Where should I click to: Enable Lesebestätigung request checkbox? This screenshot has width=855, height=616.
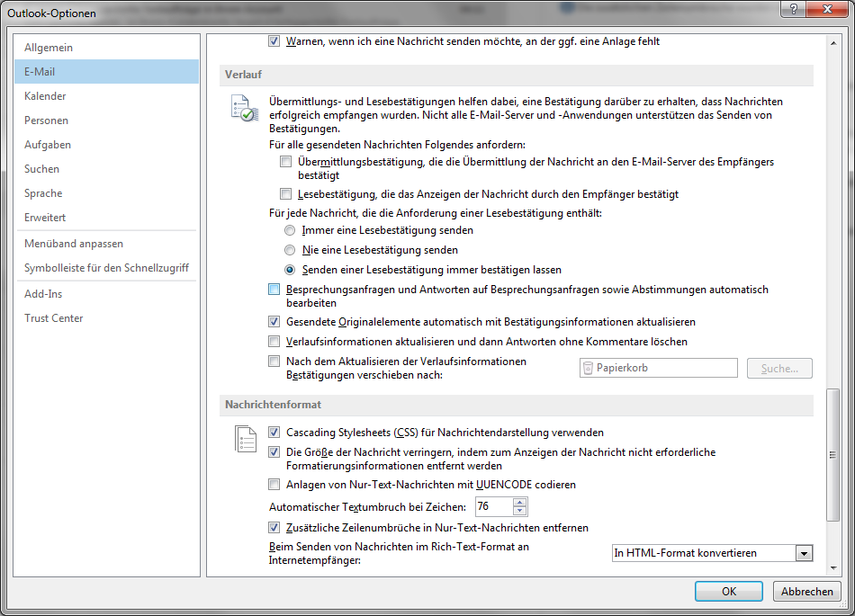285,194
